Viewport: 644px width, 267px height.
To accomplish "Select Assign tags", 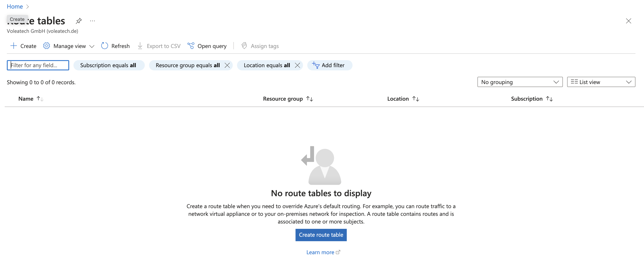I will tap(265, 46).
